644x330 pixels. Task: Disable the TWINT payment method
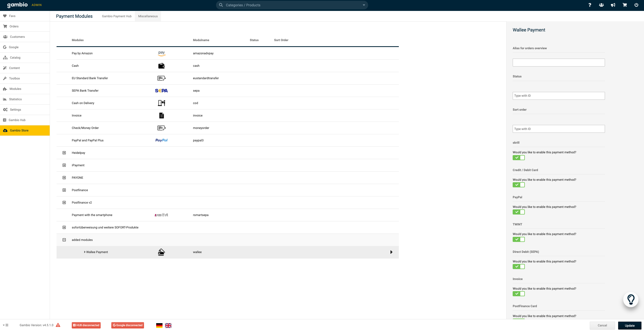[519, 239]
